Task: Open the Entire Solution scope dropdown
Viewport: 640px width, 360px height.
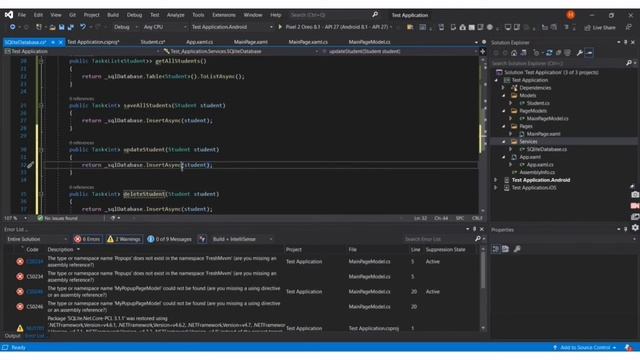Action: [x=36, y=239]
